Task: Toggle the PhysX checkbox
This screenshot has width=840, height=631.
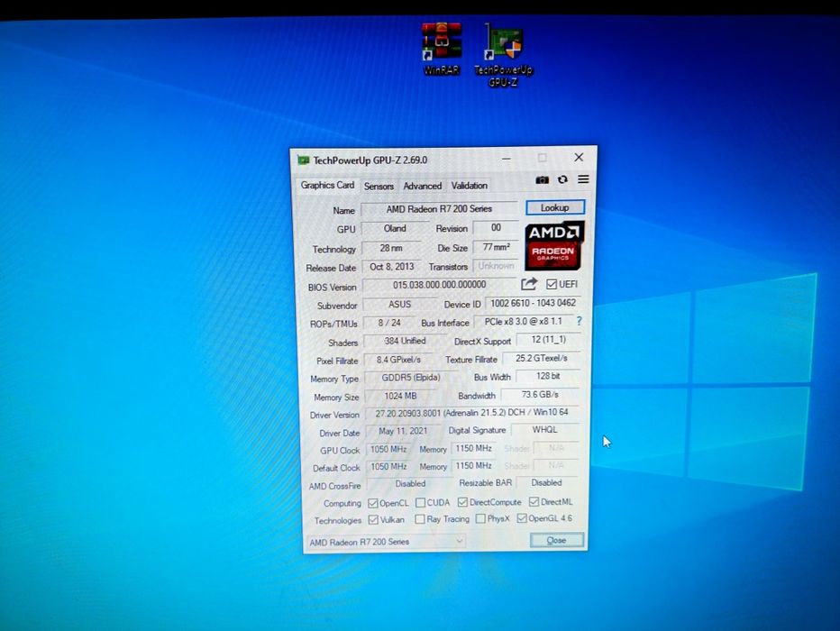Action: coord(480,518)
